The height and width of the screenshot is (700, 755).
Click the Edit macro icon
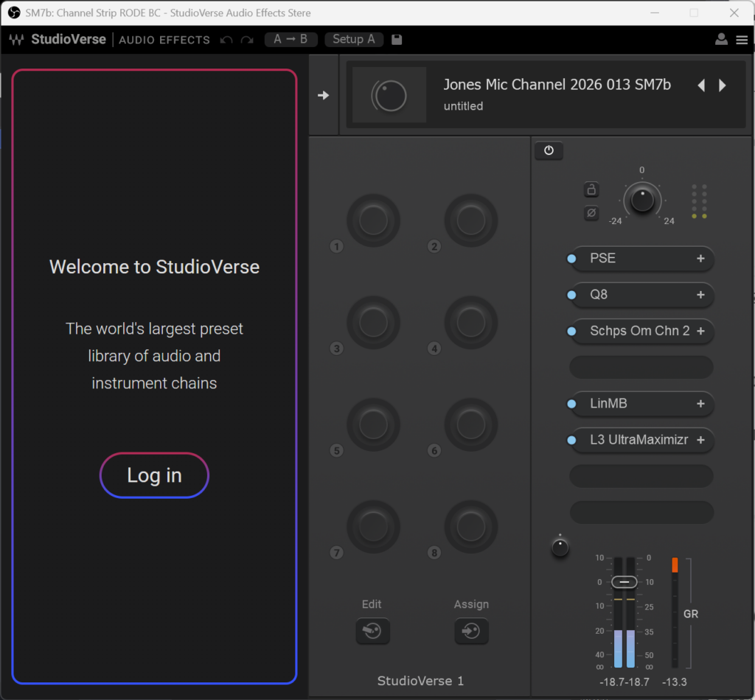click(372, 631)
